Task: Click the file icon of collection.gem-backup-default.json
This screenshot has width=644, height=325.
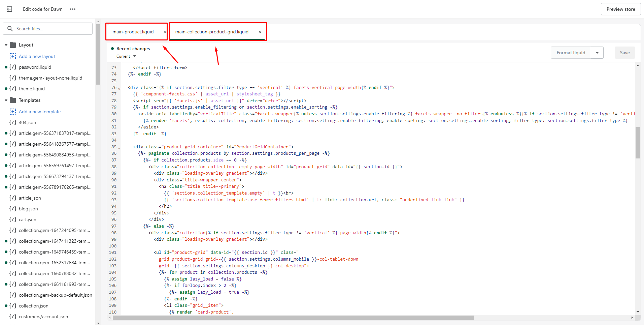Action: point(13,295)
